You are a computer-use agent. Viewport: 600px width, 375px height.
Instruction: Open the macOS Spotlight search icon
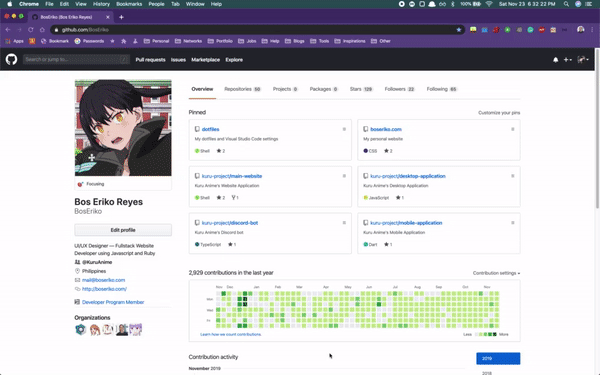[566, 4]
